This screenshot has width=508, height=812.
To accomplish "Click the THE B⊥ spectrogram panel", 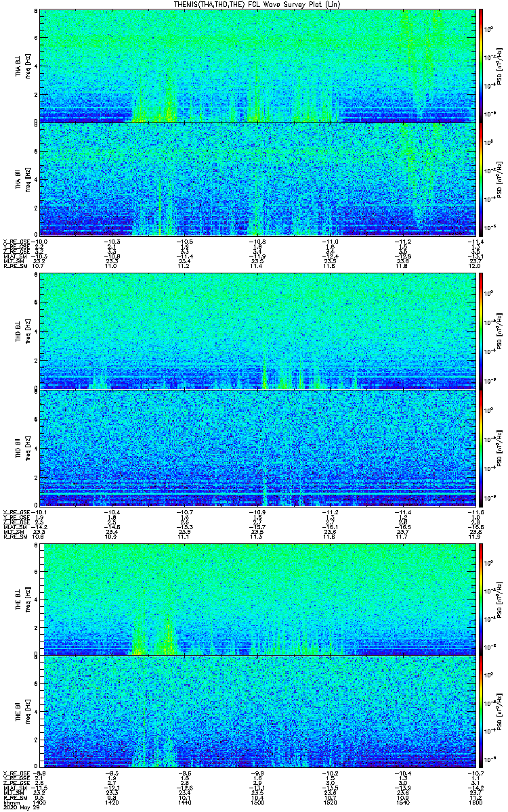I will 258,600.
